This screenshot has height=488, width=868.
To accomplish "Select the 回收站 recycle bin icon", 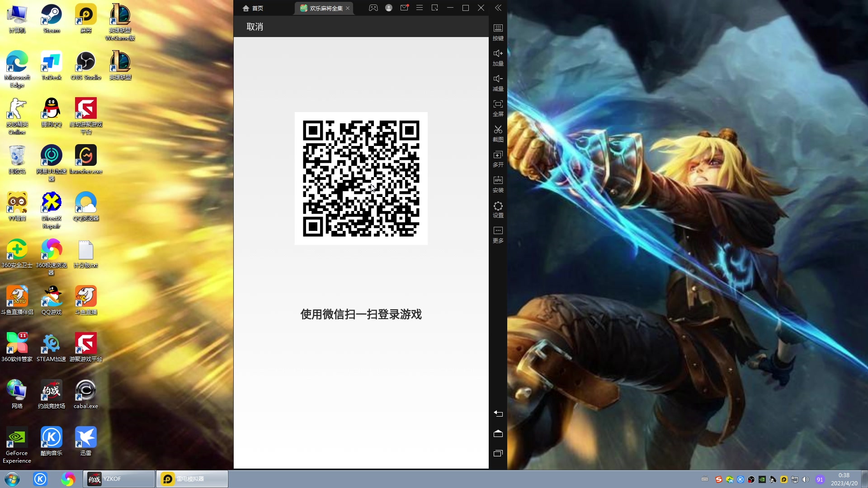I will point(17,160).
